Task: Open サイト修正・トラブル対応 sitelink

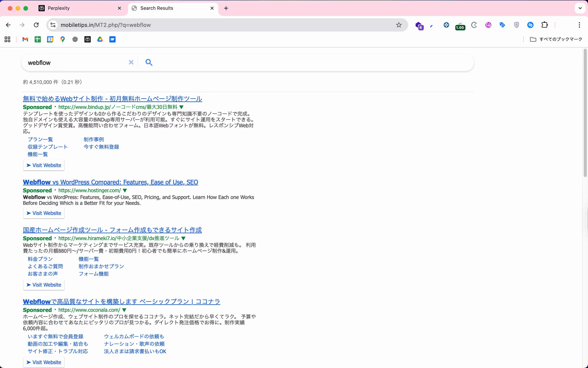Action: coord(58,351)
